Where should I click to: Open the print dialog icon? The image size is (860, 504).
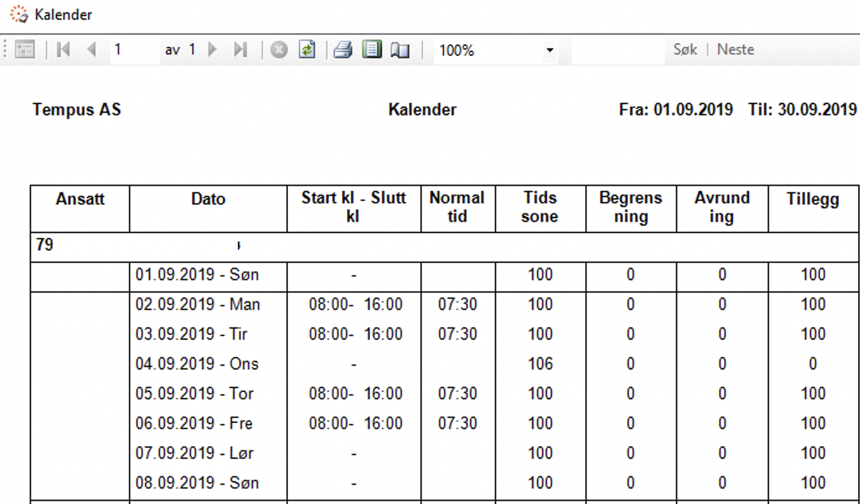pyautogui.click(x=342, y=50)
